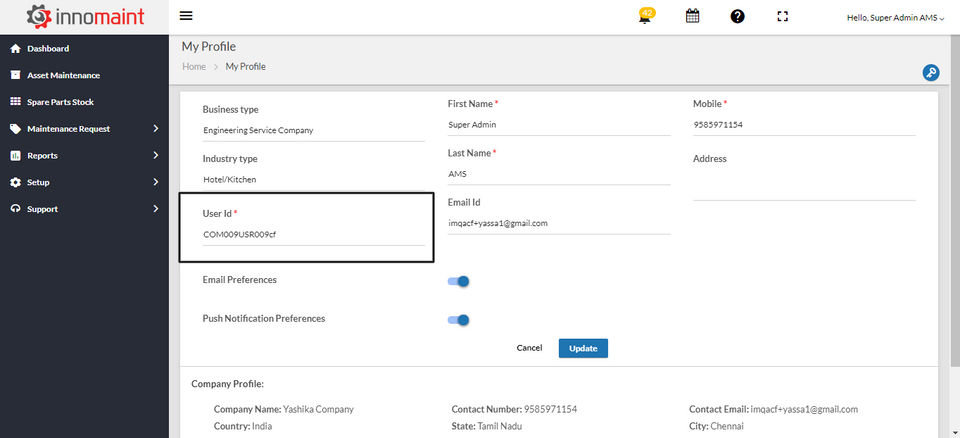This screenshot has width=960, height=438.
Task: Open the calendar icon in header
Action: point(692,16)
